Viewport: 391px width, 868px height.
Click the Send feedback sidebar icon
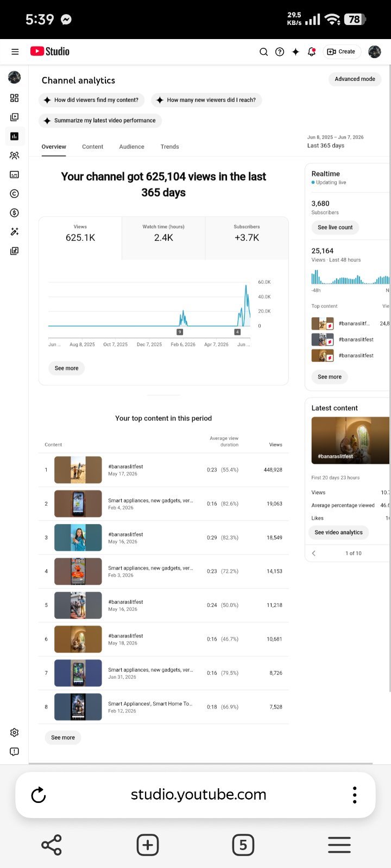(15, 751)
